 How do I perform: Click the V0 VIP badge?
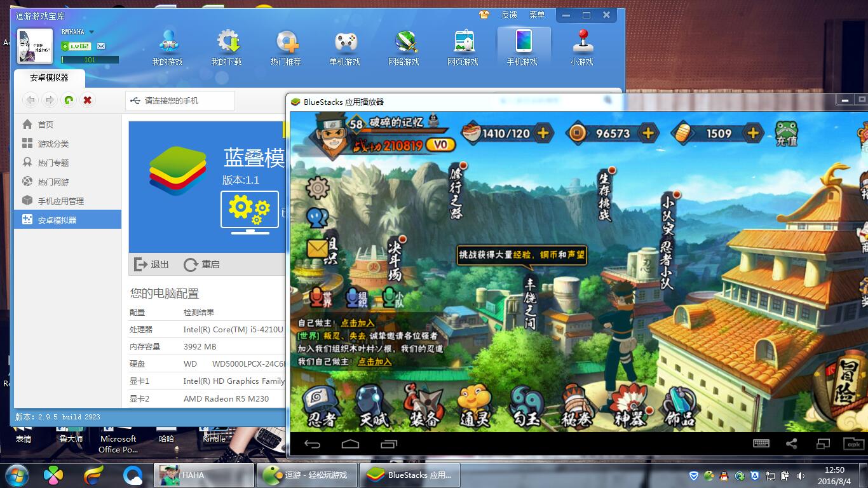[441, 145]
